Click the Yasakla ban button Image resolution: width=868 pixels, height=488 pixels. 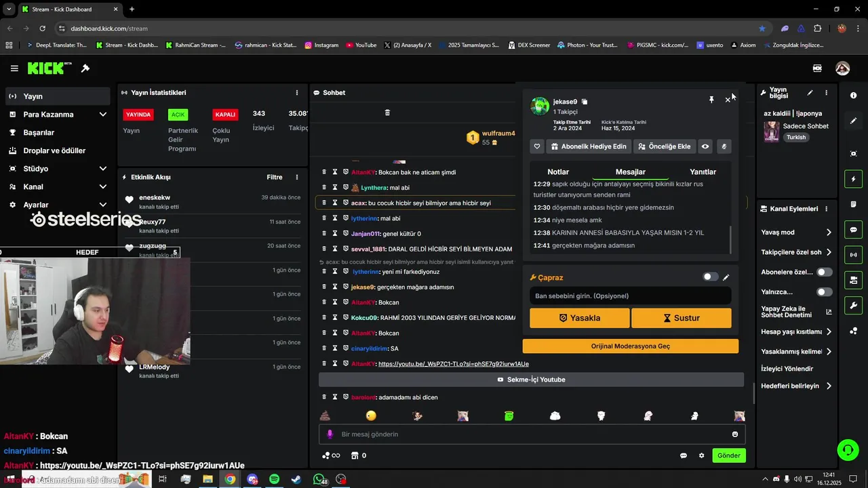(x=580, y=318)
